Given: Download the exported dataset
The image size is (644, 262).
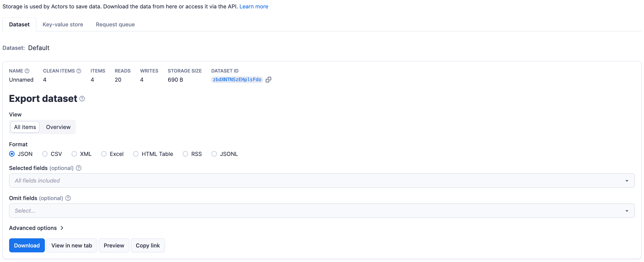Looking at the screenshot, I should point(27,245).
